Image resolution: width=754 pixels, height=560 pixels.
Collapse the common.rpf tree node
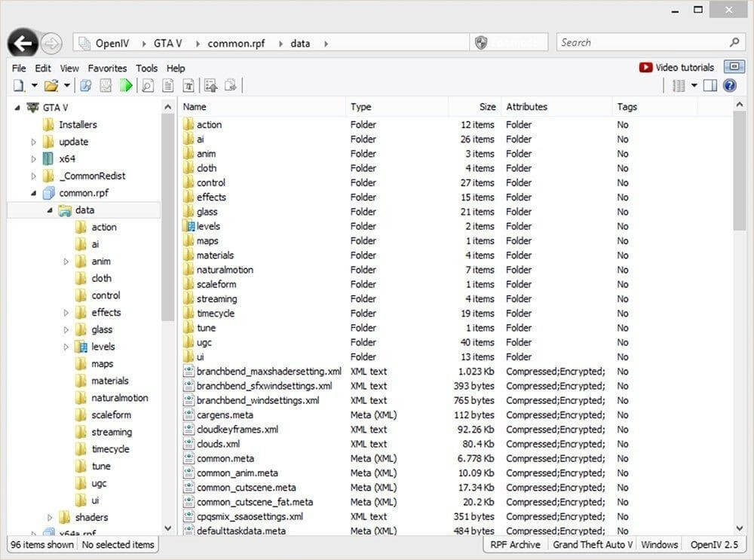34,193
